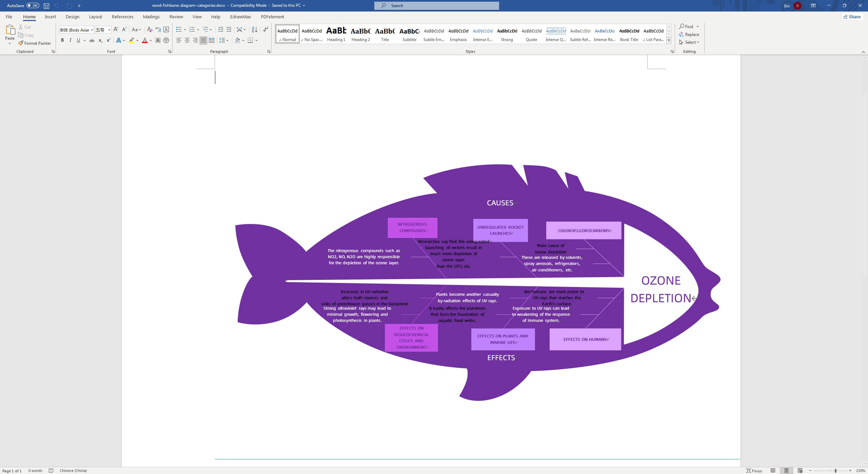
Task: Open the Line and Paragraph Spacing dropdown
Action: tap(224, 40)
